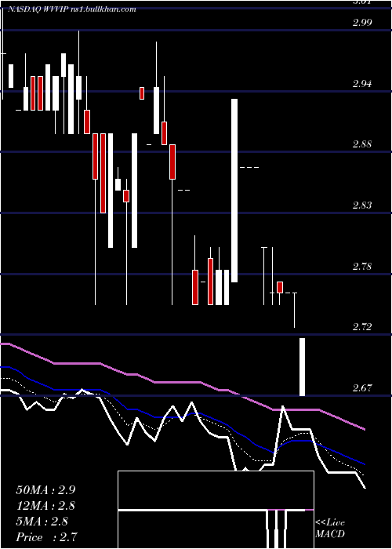Screen dimensions: 392x549
Task: Click the 2.88 price axis label
Action: [362, 144]
